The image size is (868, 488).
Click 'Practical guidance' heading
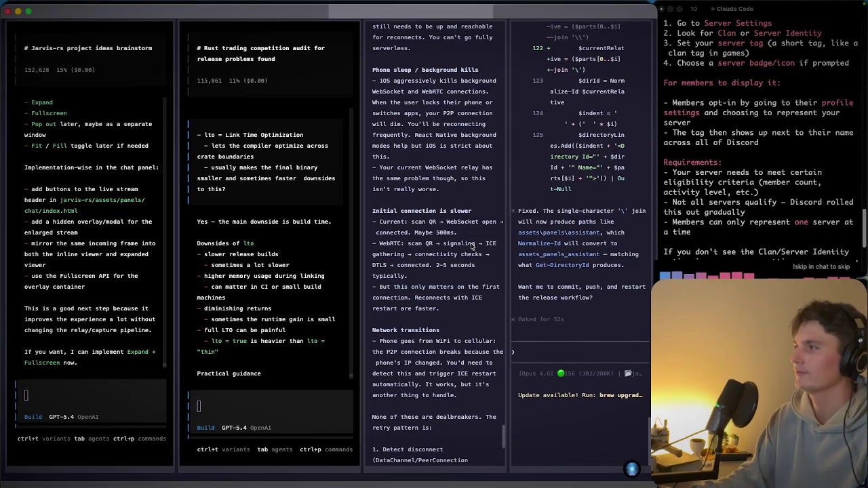point(229,373)
